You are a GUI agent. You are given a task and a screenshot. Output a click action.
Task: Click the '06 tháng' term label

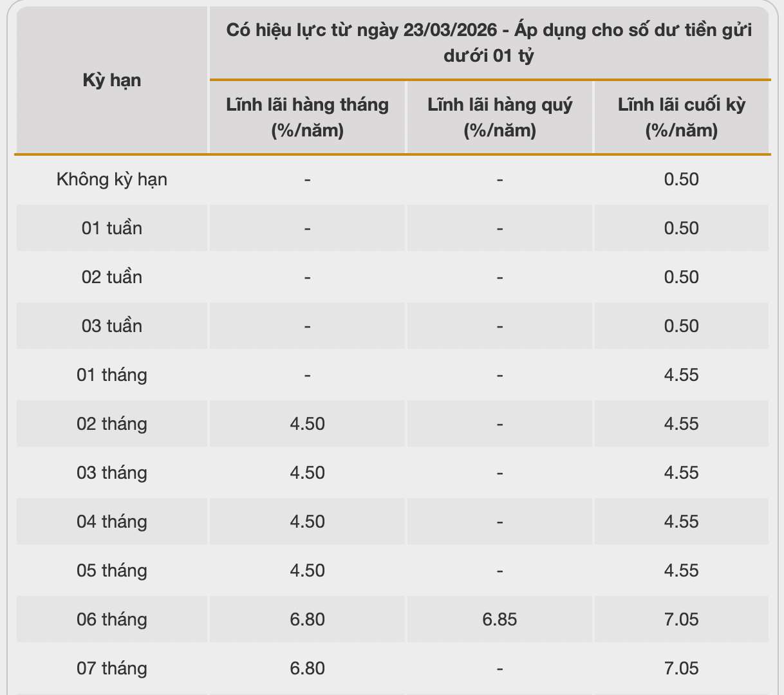coord(112,619)
